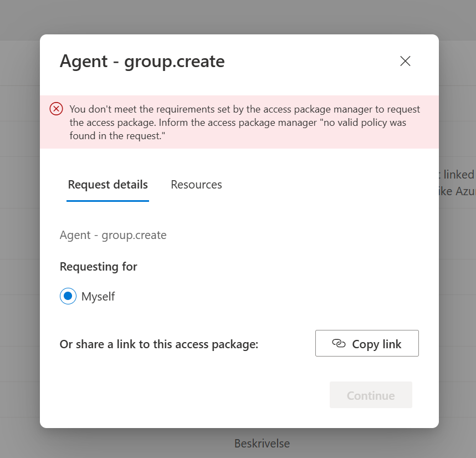The width and height of the screenshot is (476, 458).
Task: Click the red error circle icon
Action: point(56,109)
